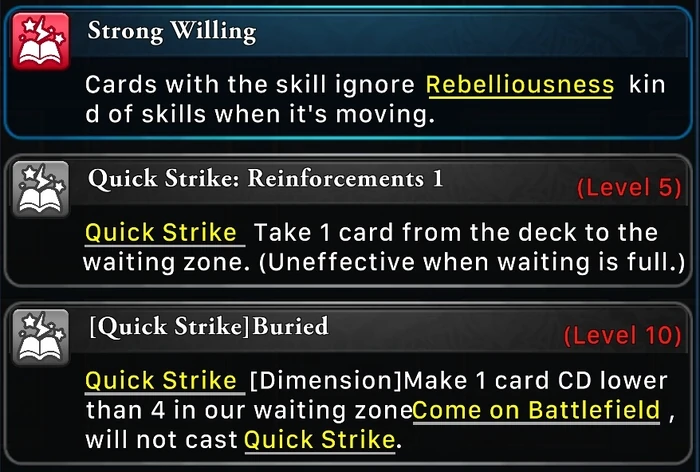Screen dimensions: 700x472
Task: Click Quick Strike link after 'will not cast'
Action: [320, 440]
